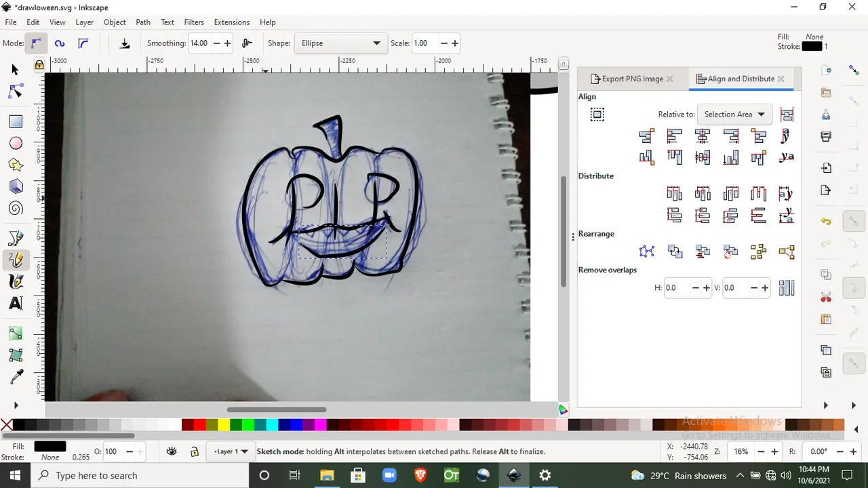This screenshot has width=868, height=488.
Task: Toggle Layer 1 visibility eye
Action: 172,451
